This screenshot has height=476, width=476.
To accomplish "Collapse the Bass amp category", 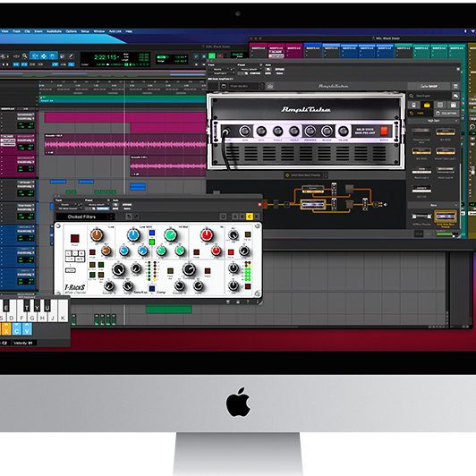I will pyautogui.click(x=433, y=206).
